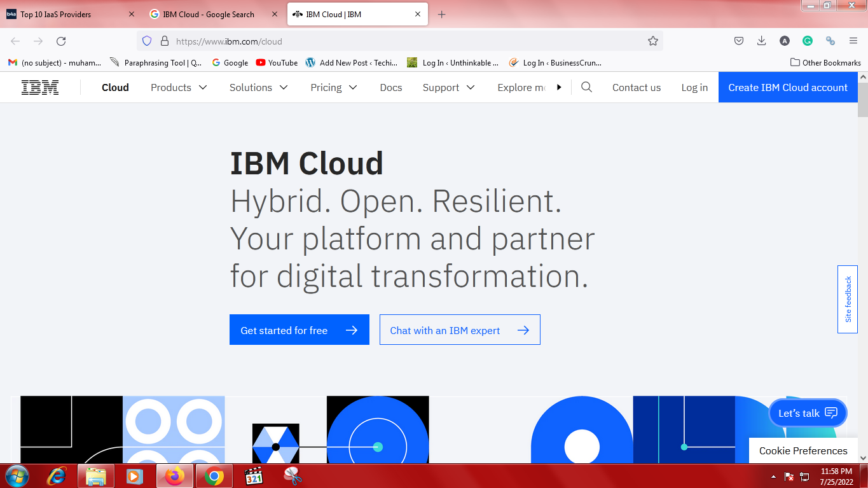The image size is (868, 488).
Task: Open the Paraphrasing Tool bookmark
Action: 156,62
